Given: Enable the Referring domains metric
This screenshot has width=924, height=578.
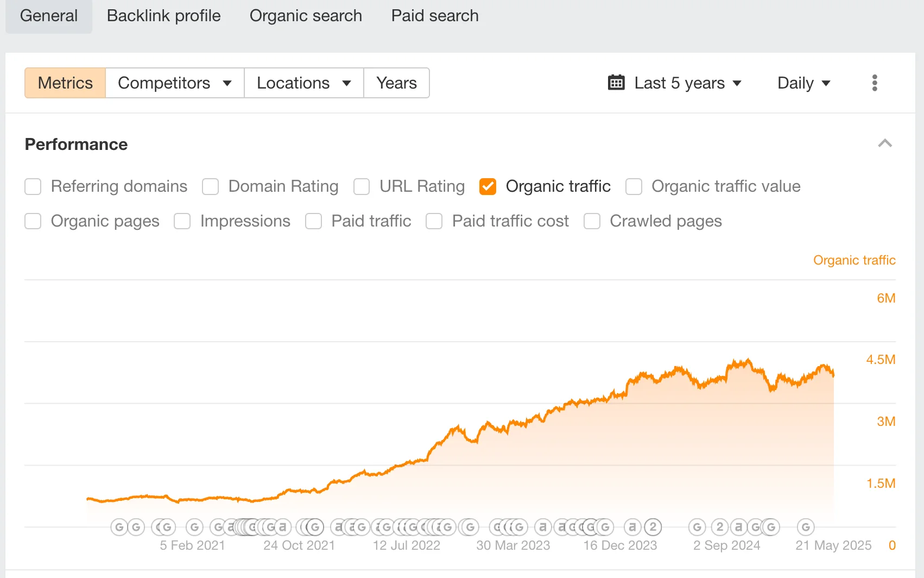Looking at the screenshot, I should coord(33,186).
